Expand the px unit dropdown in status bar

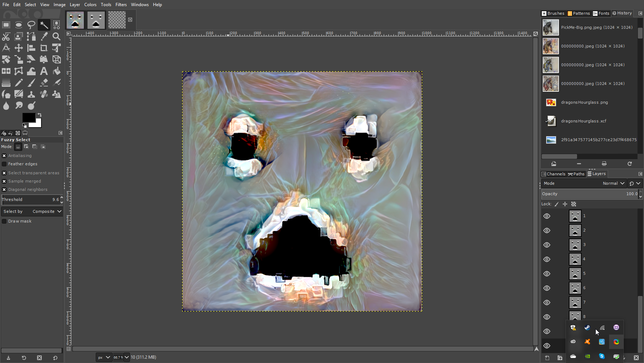coord(104,357)
